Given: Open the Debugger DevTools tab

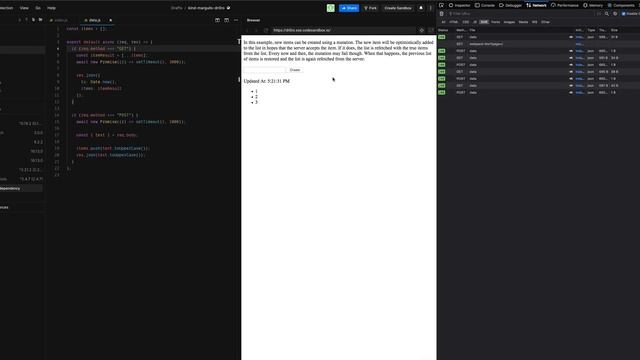Looking at the screenshot, I should coord(511,5).
